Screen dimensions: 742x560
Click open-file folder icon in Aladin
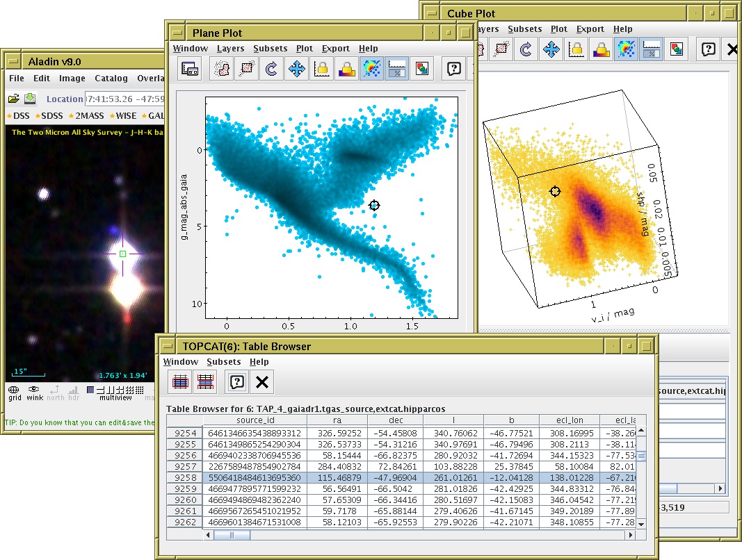coord(14,99)
